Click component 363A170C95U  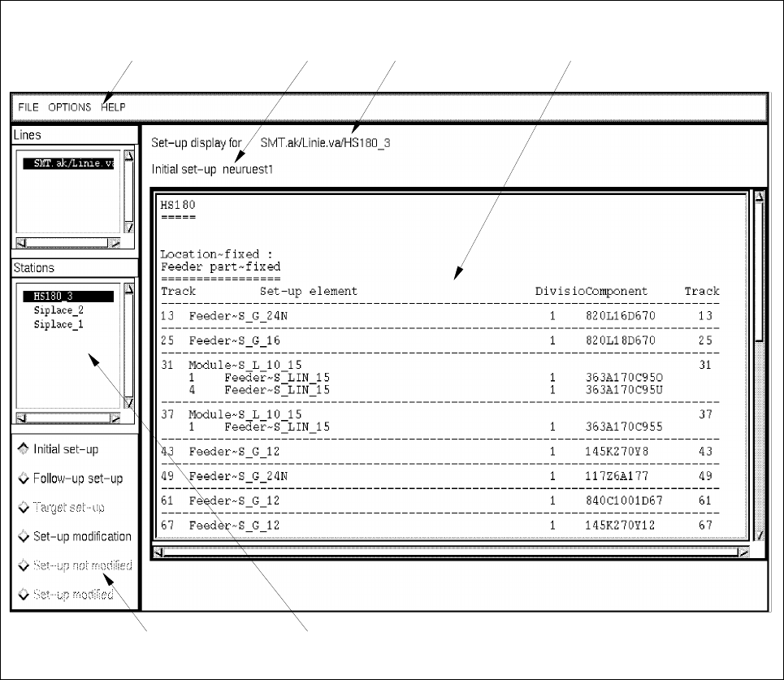click(624, 390)
